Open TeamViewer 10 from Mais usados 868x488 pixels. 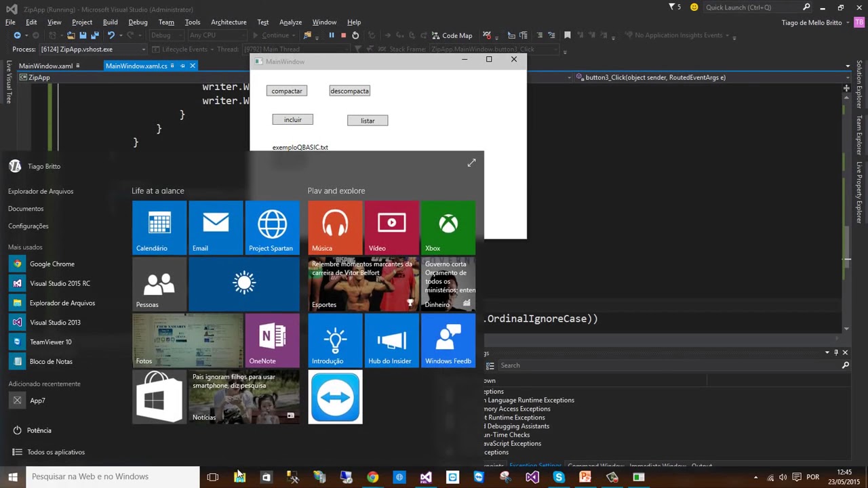pos(50,342)
